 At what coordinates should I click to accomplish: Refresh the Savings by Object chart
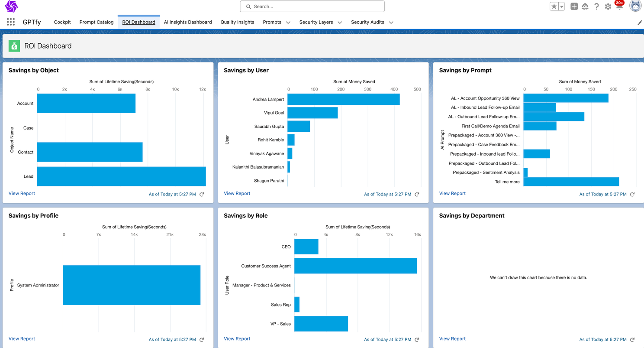coord(202,194)
